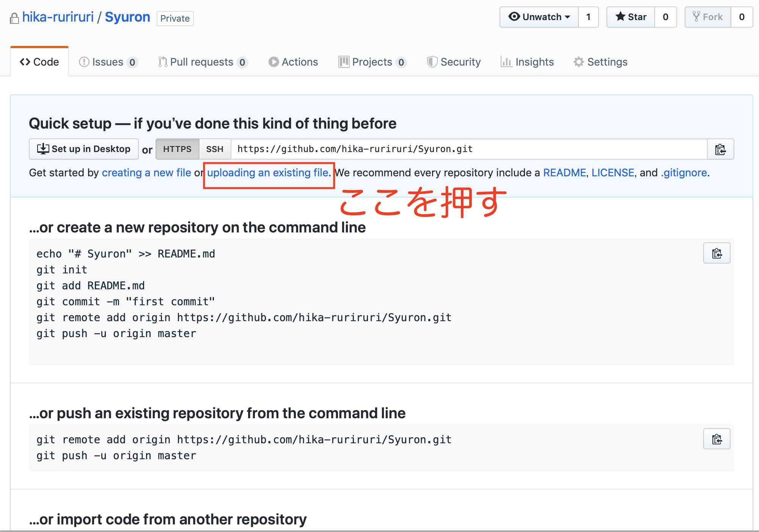Star the Syuron repository
The height and width of the screenshot is (532, 759).
point(630,17)
